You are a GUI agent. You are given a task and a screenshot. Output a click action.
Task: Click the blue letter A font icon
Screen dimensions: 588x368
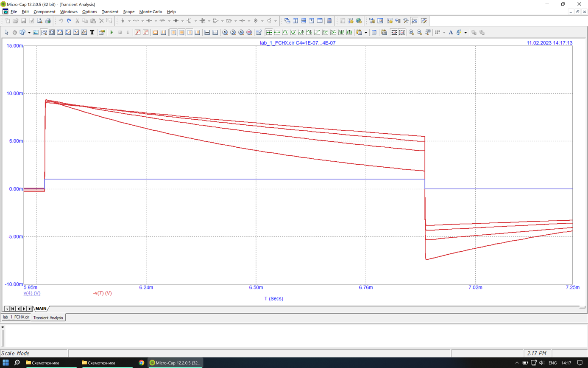coord(451,32)
